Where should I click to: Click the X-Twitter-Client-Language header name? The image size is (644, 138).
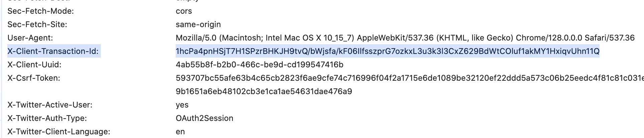[59, 132]
